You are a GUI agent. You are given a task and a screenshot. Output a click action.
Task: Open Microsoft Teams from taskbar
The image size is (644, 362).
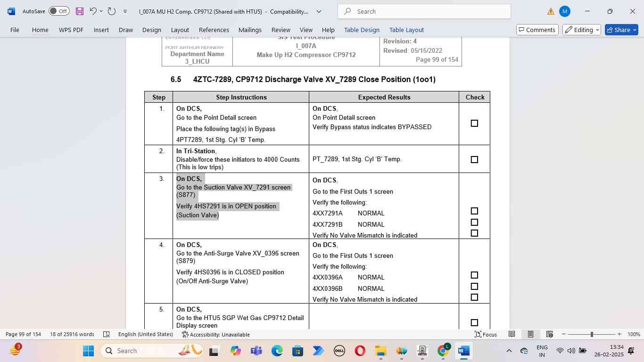coord(256,351)
